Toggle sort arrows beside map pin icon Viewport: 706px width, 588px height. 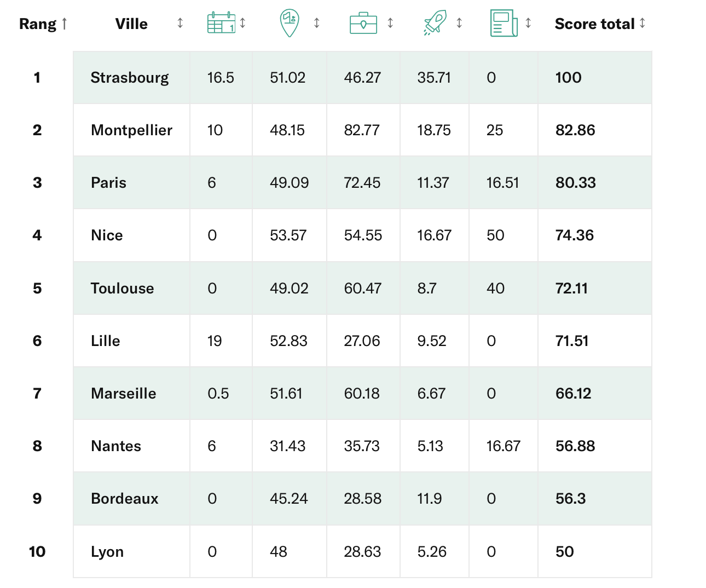click(316, 23)
